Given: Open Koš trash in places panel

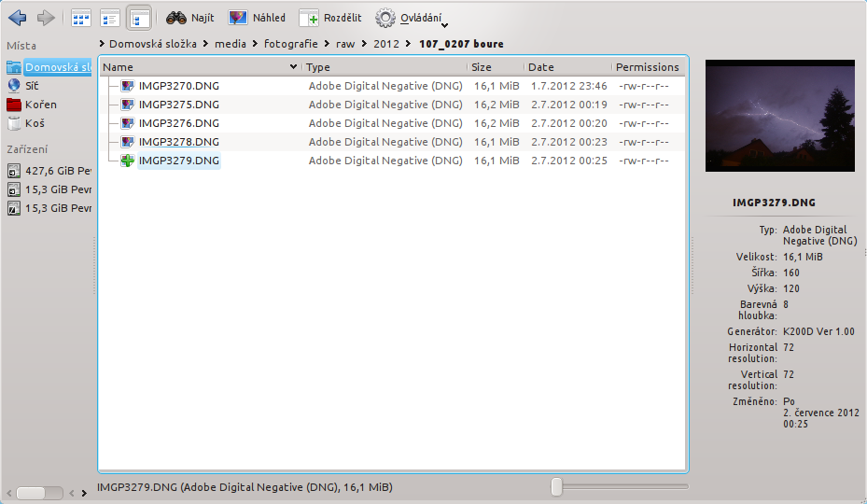Looking at the screenshot, I should (34, 123).
